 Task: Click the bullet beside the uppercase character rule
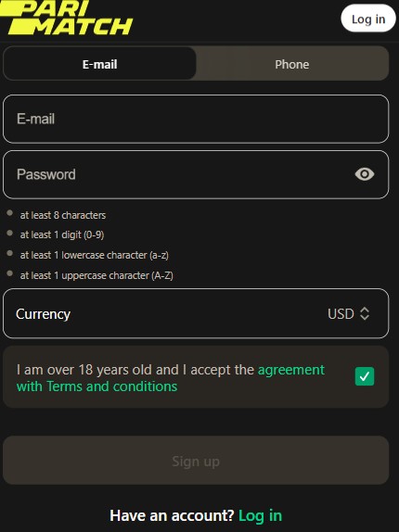coord(10,273)
